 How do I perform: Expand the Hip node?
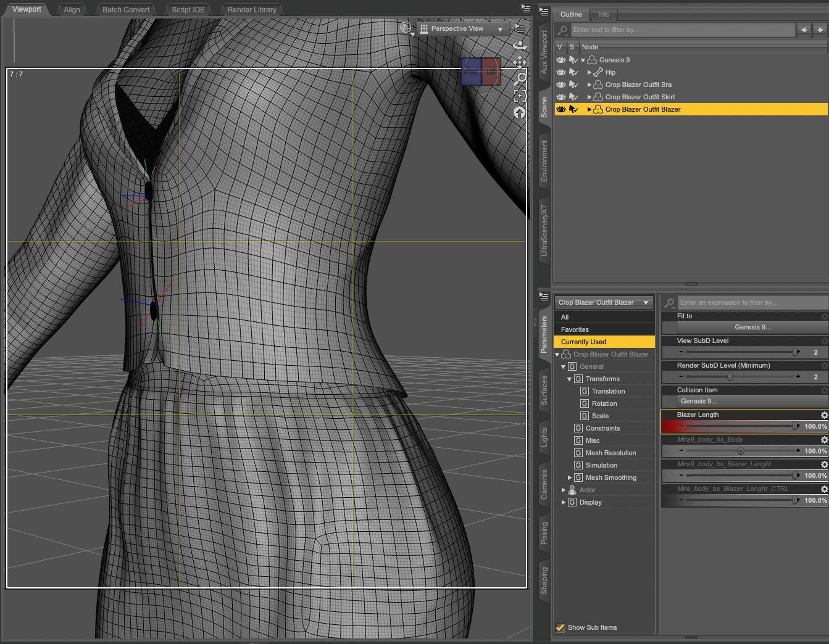[589, 73]
